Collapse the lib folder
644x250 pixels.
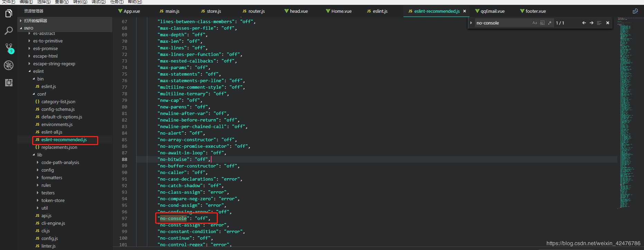click(39, 155)
